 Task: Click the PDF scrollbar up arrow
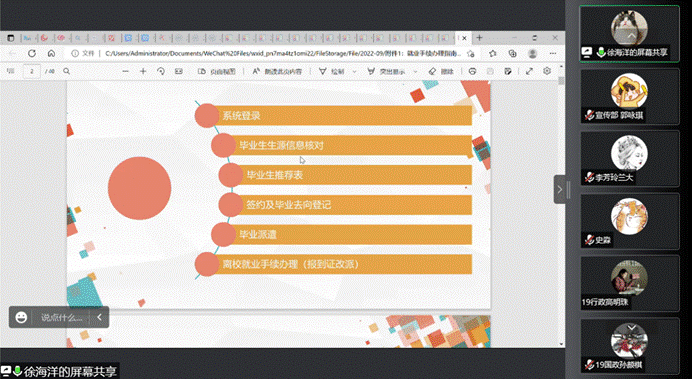click(561, 67)
